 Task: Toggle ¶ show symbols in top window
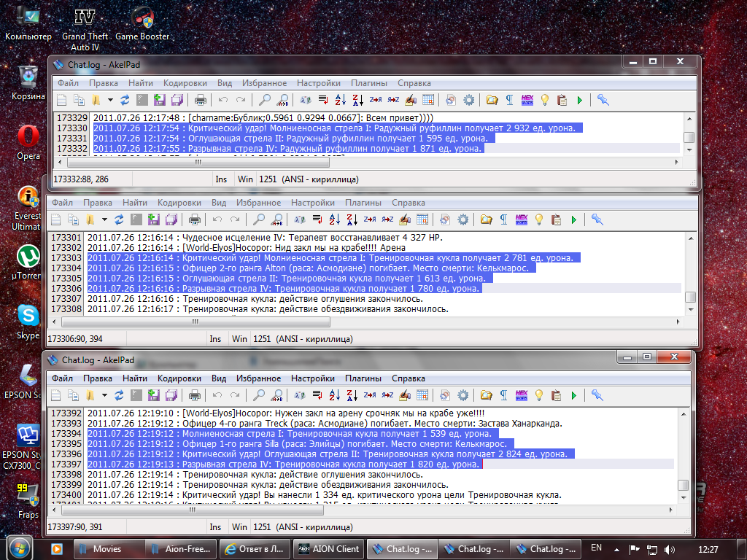pyautogui.click(x=509, y=100)
